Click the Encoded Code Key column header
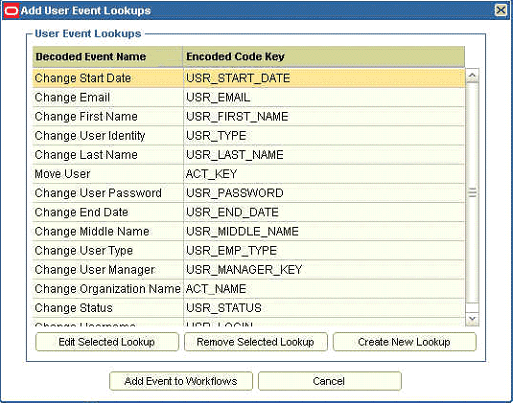 coord(323,57)
